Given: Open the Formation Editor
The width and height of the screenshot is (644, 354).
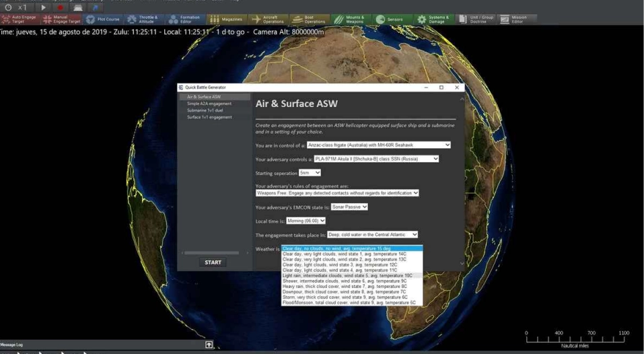Looking at the screenshot, I should pos(186,20).
